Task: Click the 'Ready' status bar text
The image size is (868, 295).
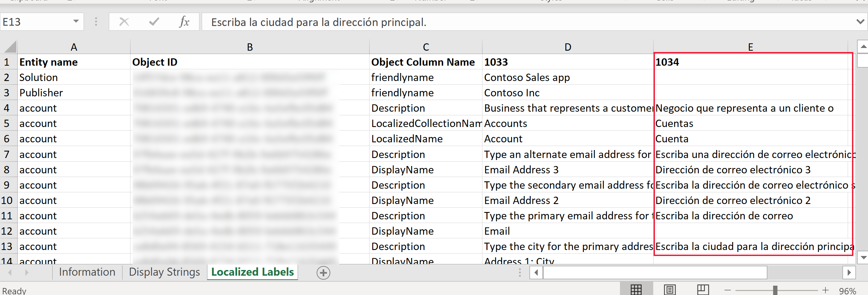Action: (14, 291)
